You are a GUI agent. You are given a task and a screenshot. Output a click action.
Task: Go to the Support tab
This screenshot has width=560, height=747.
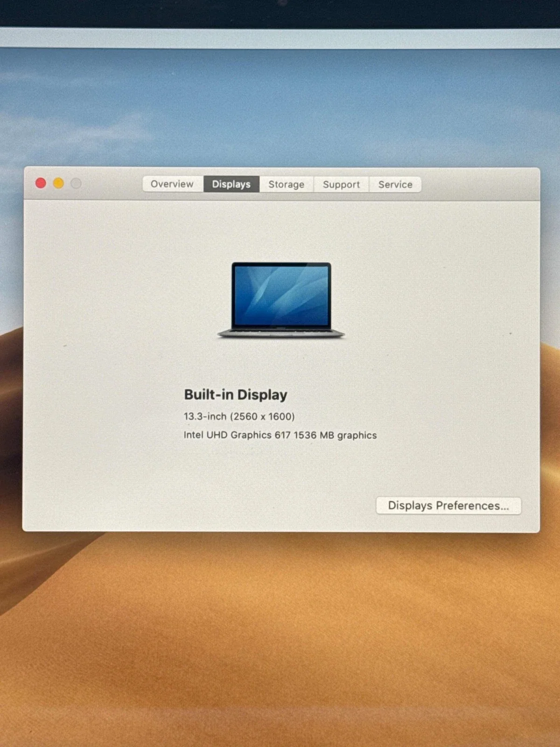tap(342, 184)
